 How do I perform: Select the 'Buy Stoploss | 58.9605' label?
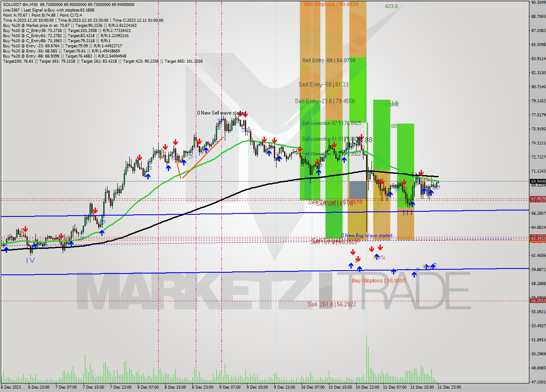click(379, 281)
